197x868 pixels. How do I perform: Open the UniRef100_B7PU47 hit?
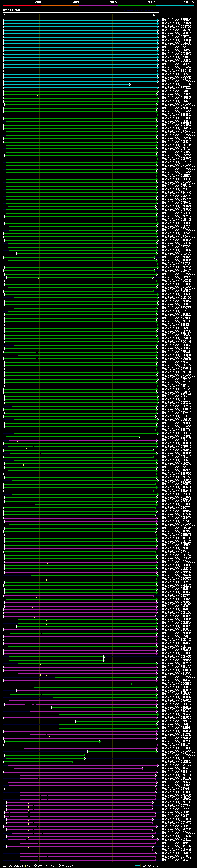click(x=177, y=447)
